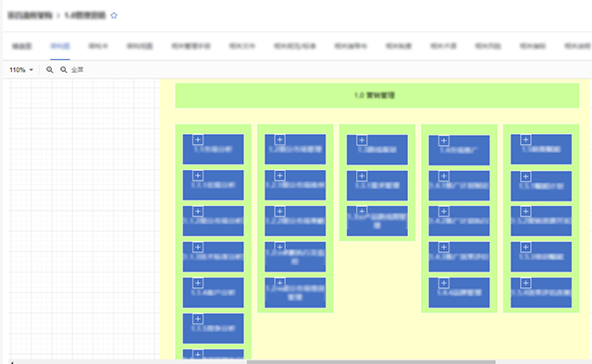The image size is (592, 364).
Task: Select the green 1.0 header block
Action: (376, 95)
